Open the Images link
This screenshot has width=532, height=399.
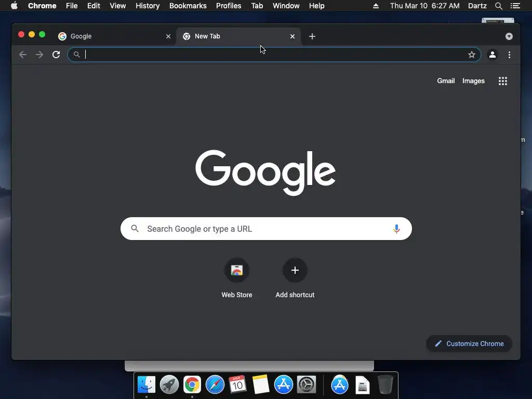473,81
